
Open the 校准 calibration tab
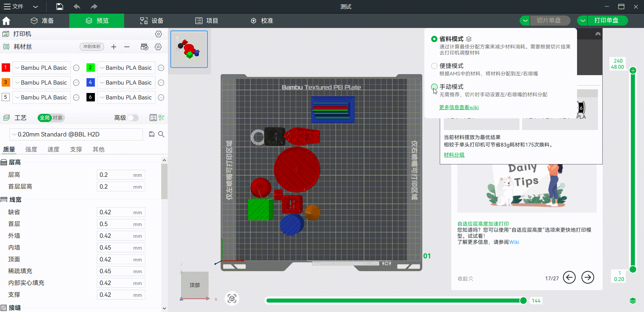pos(261,21)
